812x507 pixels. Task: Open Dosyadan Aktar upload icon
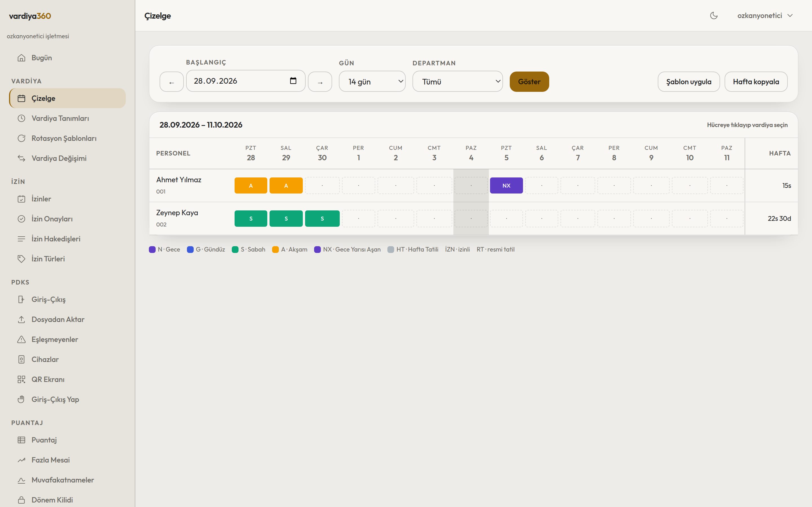(21, 319)
